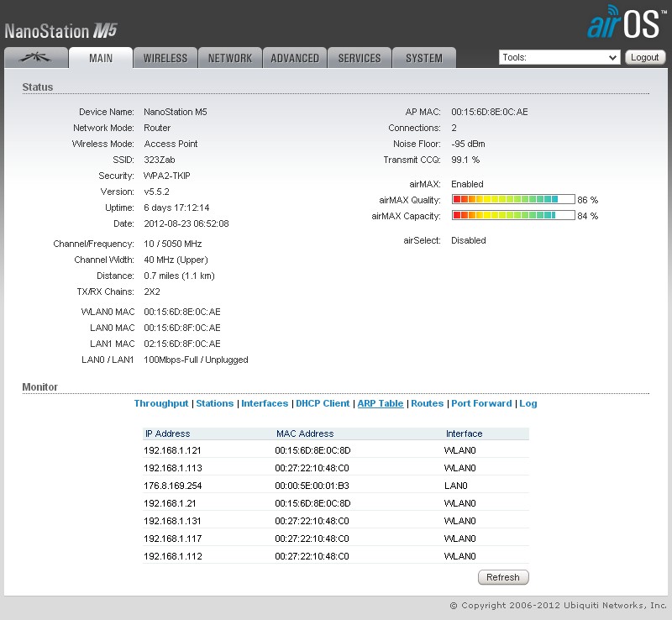Image resolution: width=672 pixels, height=620 pixels.
Task: Select IP address 192.168.1.121
Action: 172,450
